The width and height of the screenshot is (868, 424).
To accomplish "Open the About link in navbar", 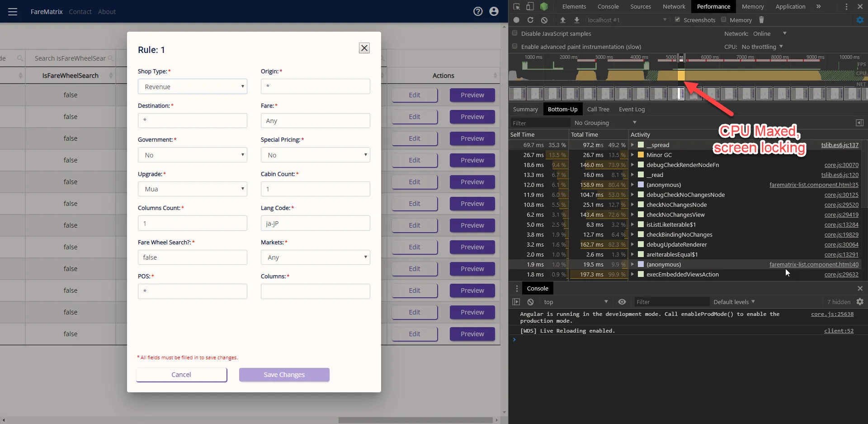I will pos(107,12).
